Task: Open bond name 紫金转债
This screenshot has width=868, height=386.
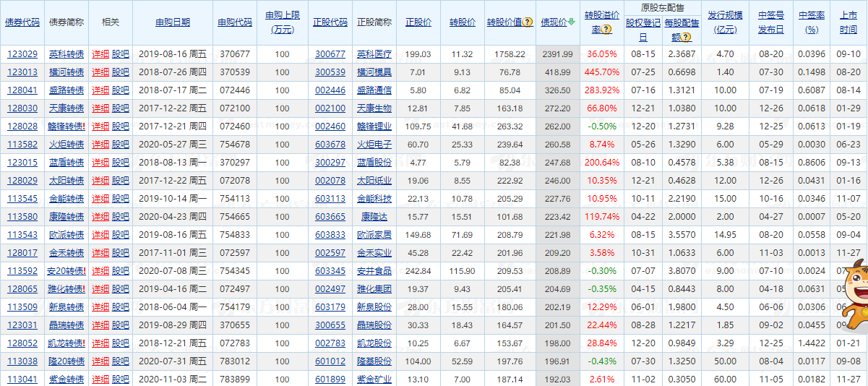Action: 66,379
